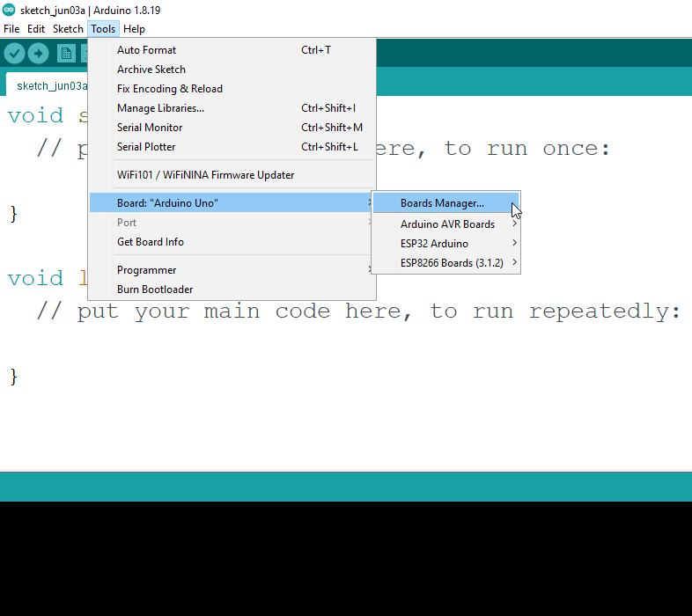Viewport: 692px width, 616px height.
Task: Click the black console output area
Action: (345, 558)
